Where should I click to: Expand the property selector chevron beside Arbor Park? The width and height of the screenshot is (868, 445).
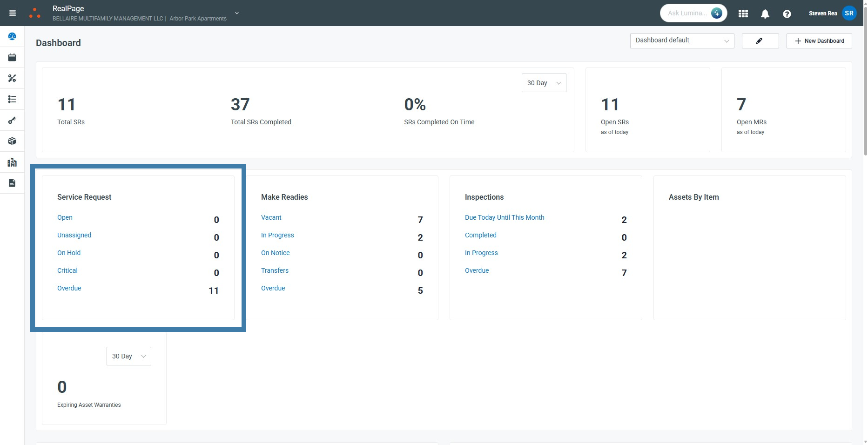coord(237,13)
